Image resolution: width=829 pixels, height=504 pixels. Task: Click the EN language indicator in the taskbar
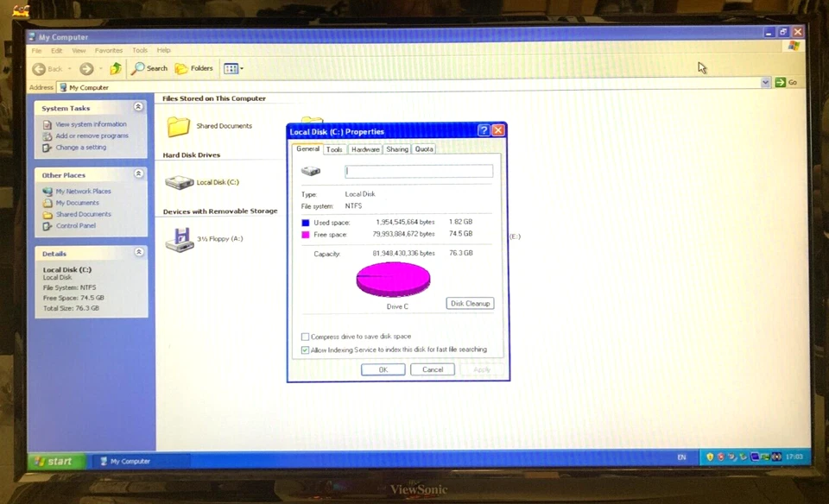681,457
